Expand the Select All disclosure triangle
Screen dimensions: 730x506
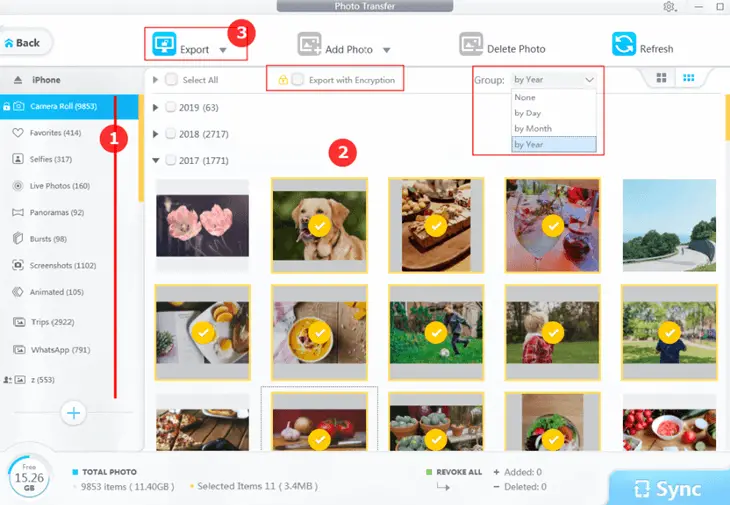155,80
